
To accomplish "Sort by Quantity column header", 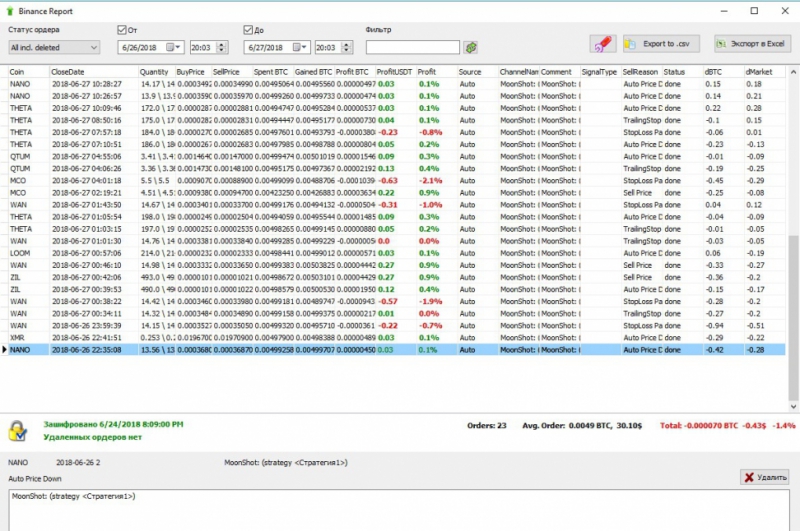I will coord(157,72).
